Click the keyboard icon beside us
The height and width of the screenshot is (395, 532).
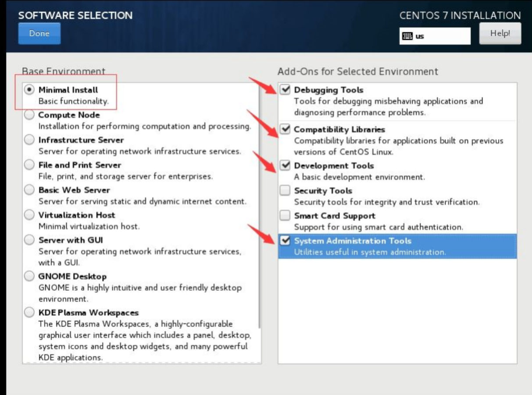(408, 36)
